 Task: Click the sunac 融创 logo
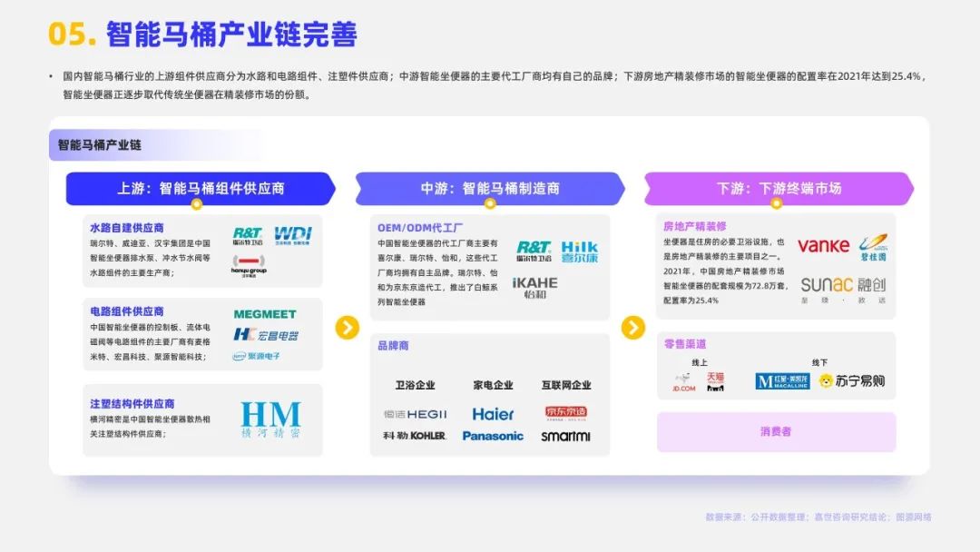pos(843,285)
